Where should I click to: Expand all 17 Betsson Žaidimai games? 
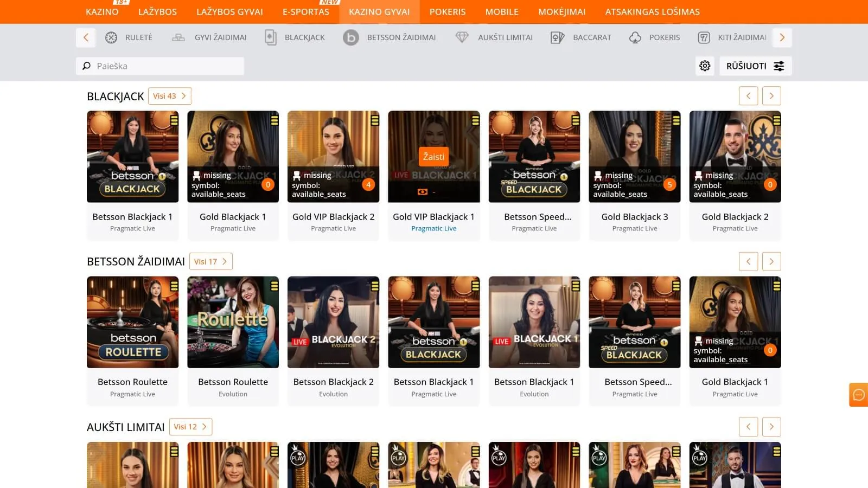(x=211, y=261)
